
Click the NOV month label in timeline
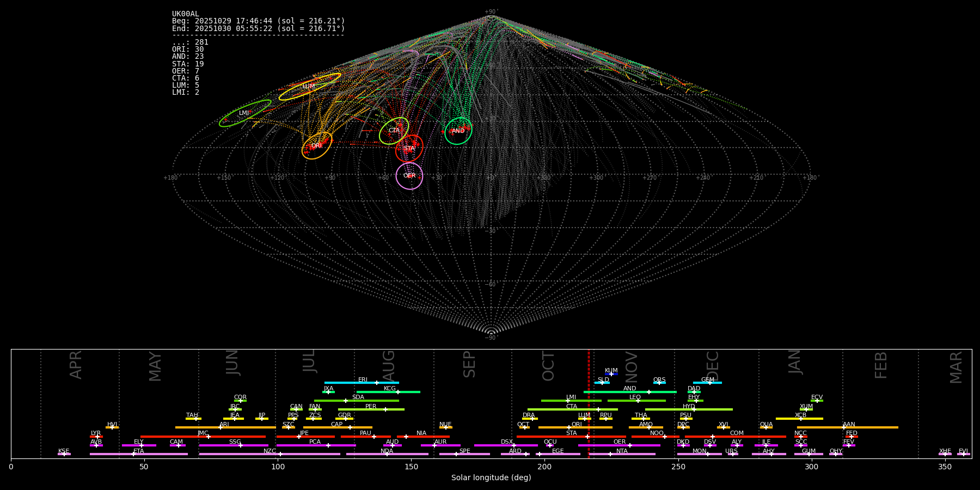(x=631, y=366)
